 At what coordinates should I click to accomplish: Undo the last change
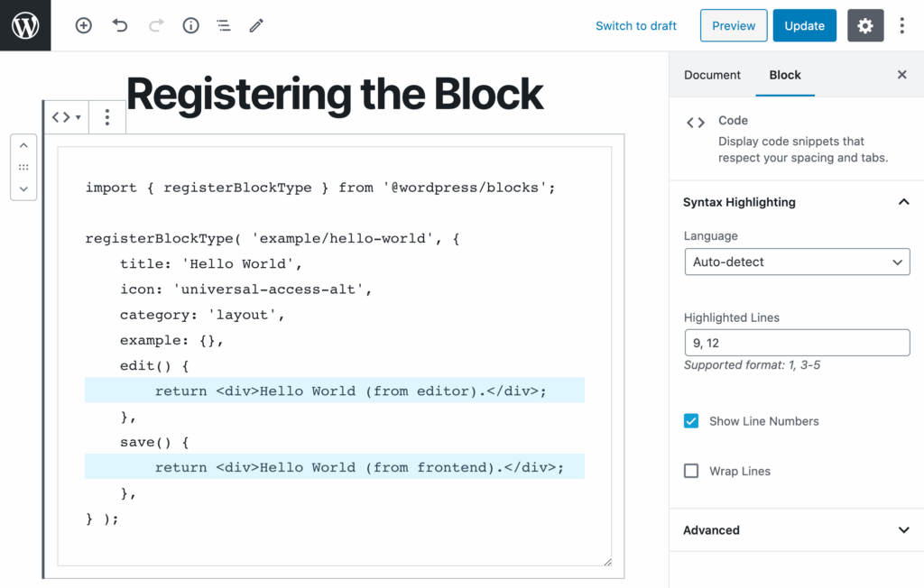tap(120, 25)
